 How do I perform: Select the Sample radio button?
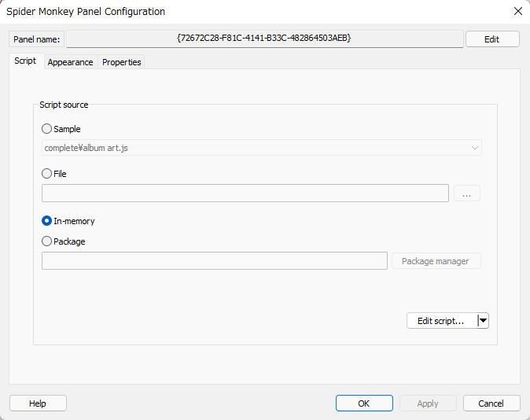tap(47, 129)
